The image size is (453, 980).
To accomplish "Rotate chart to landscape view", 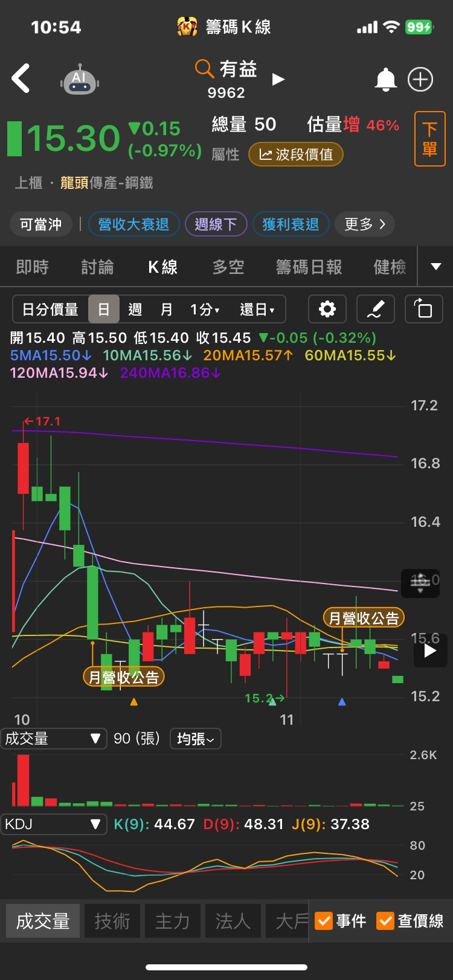I will [423, 310].
